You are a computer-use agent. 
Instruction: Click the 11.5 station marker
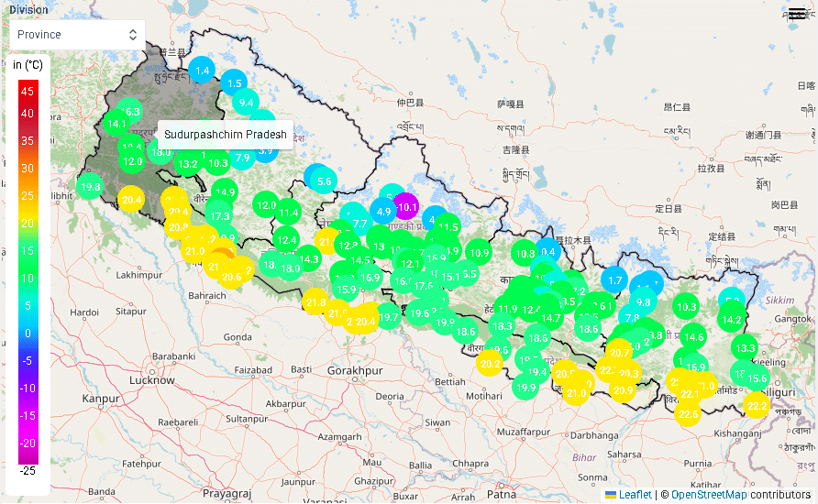[448, 226]
